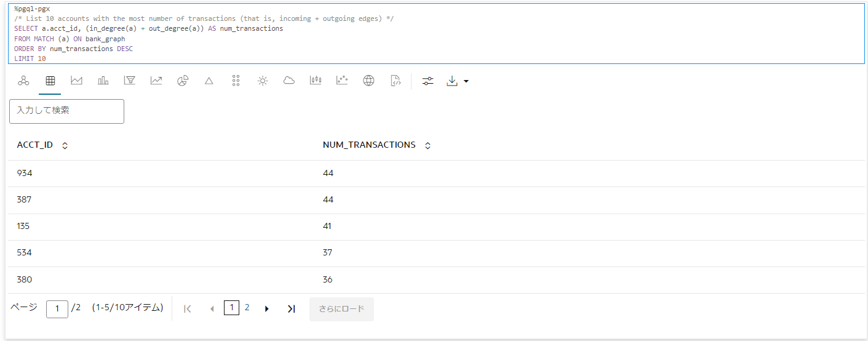Expand the download options dropdown

coord(465,81)
